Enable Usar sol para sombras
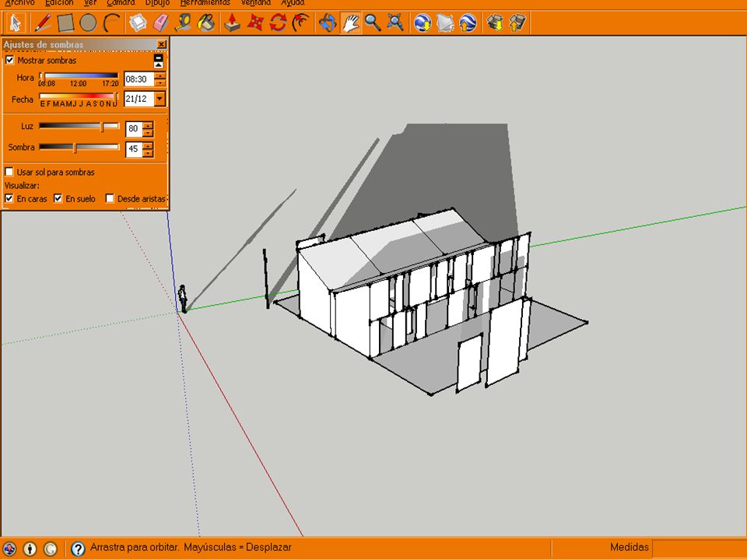747x560 pixels. (x=9, y=171)
